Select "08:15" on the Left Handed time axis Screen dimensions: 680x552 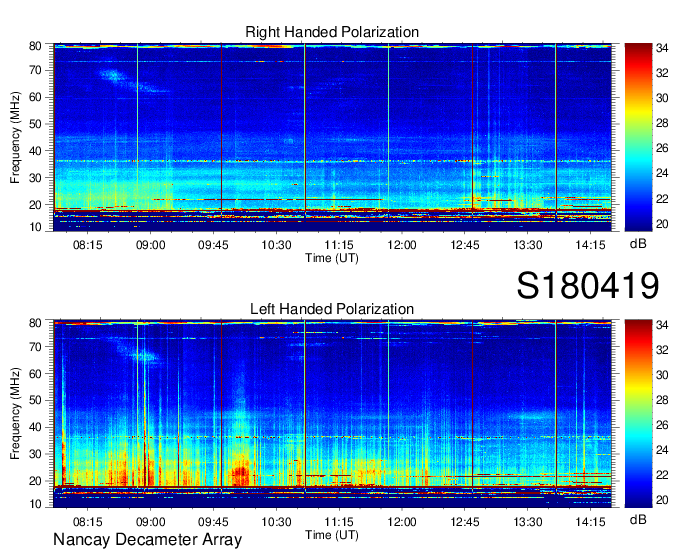tap(88, 522)
